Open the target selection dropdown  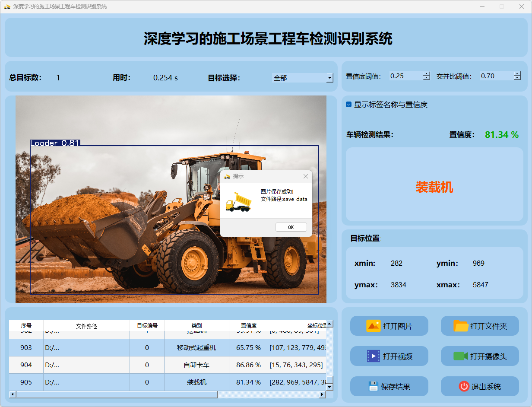click(330, 78)
